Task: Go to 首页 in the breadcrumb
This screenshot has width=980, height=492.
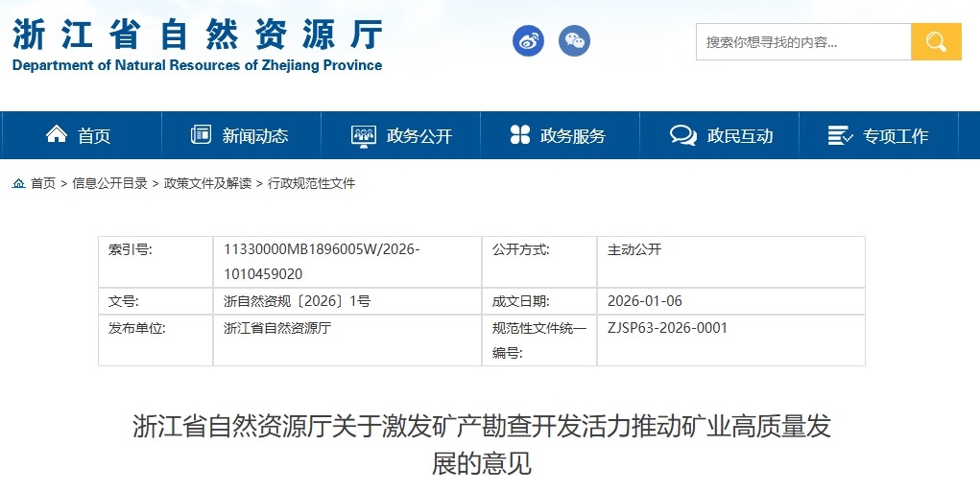Action: click(43, 183)
